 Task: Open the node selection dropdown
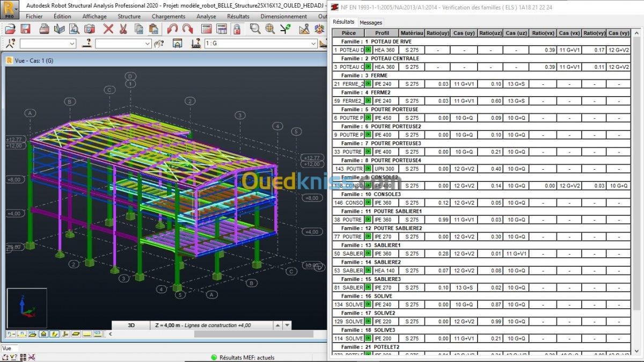point(72,44)
